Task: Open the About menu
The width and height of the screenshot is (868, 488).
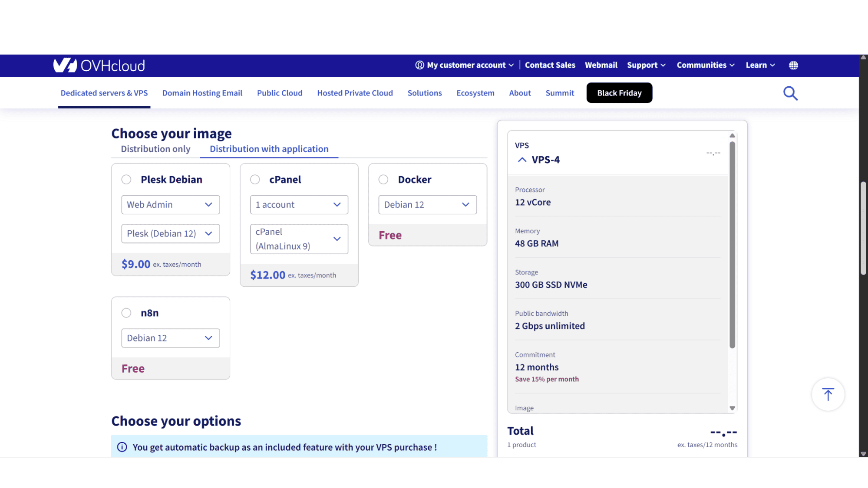Action: pos(520,93)
